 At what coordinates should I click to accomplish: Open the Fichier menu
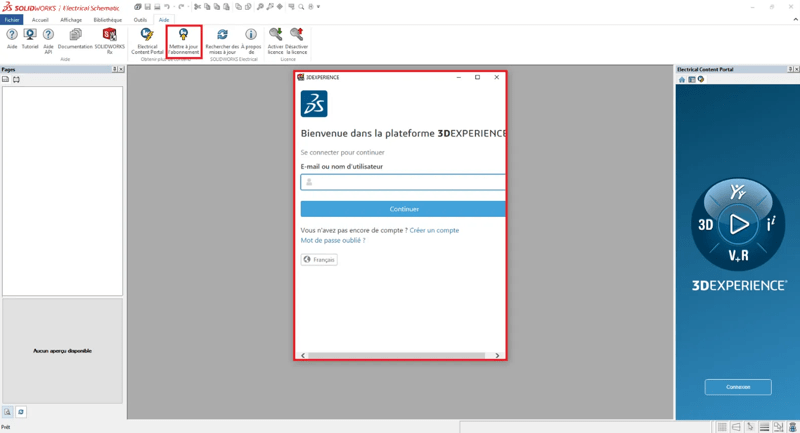[12, 19]
